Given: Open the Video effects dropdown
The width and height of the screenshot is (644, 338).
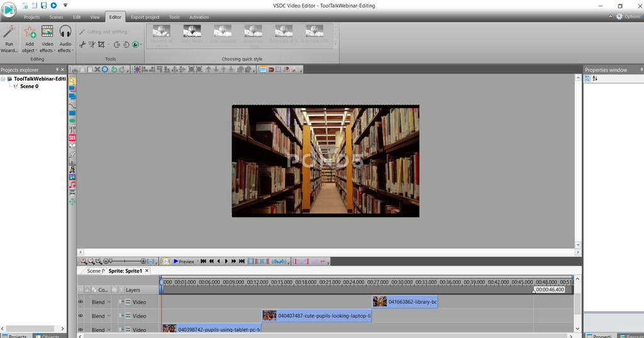Looking at the screenshot, I should pyautogui.click(x=47, y=39).
